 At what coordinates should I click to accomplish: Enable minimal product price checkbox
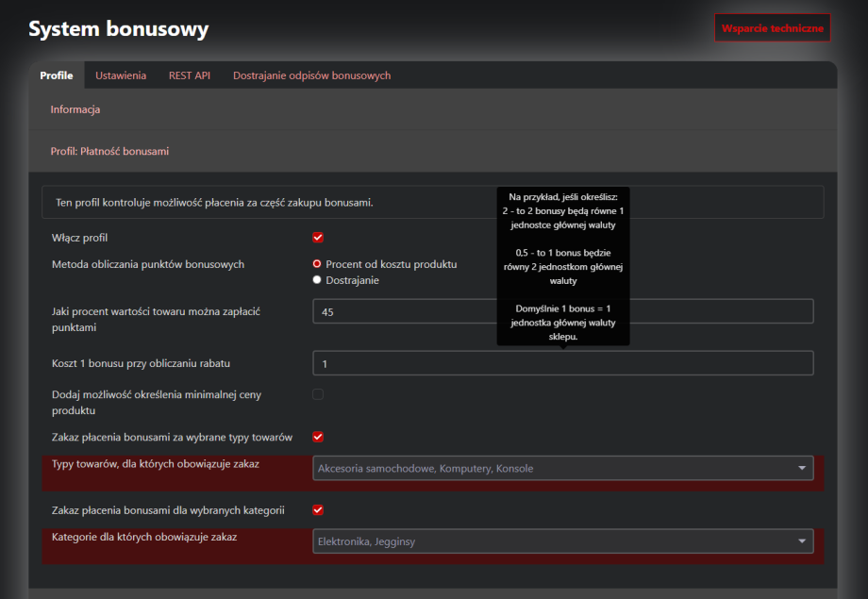coord(318,394)
